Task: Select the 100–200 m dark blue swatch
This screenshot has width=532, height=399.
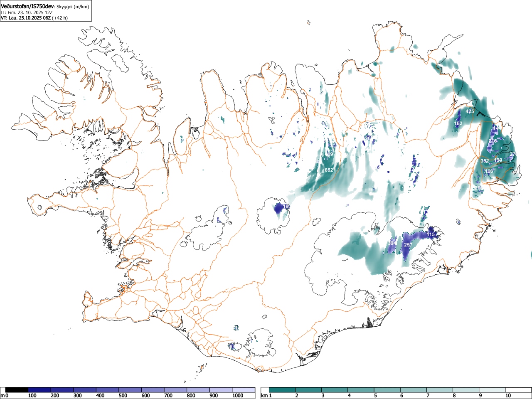Action: pos(39,390)
